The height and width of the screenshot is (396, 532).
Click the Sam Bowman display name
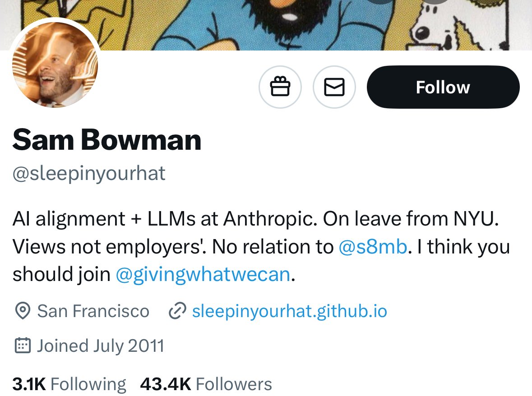pyautogui.click(x=107, y=139)
